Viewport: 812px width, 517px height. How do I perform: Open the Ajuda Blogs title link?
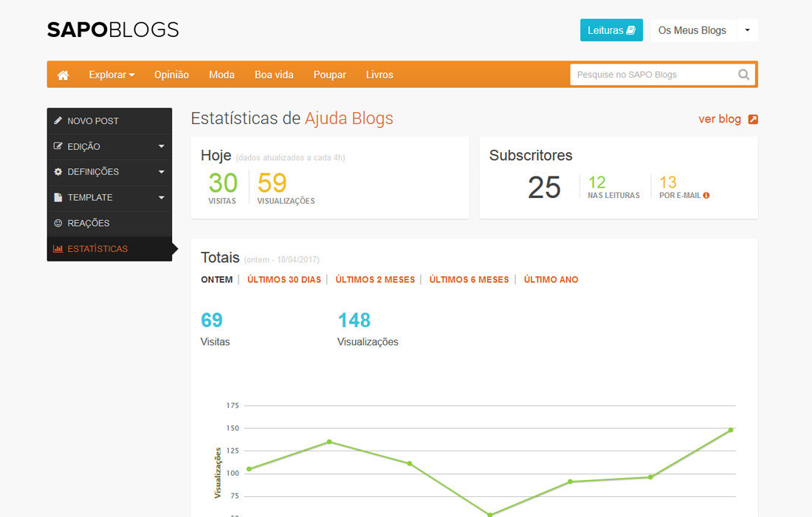pos(348,119)
